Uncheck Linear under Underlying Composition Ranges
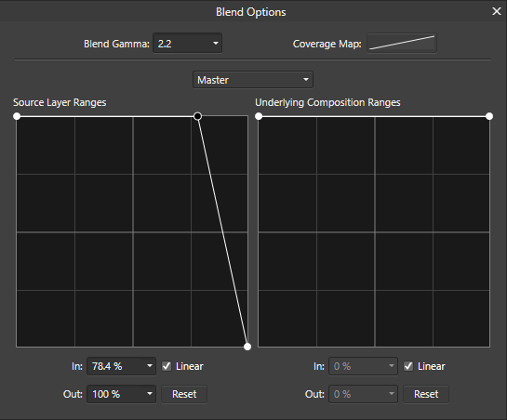The image size is (507, 420). pyautogui.click(x=408, y=366)
